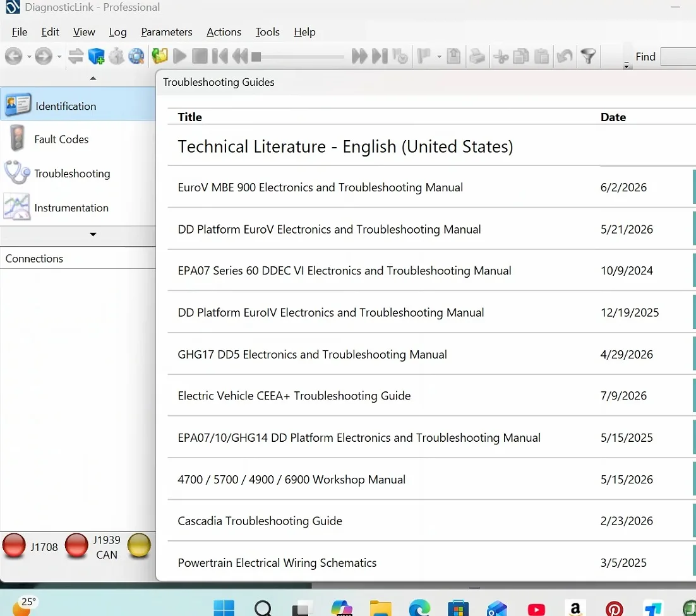Open log file folder icon

(160, 56)
